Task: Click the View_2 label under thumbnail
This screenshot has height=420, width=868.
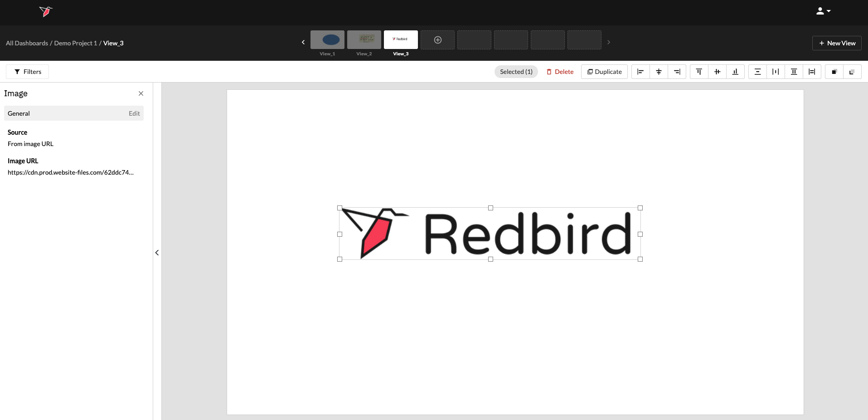Action: click(x=364, y=54)
